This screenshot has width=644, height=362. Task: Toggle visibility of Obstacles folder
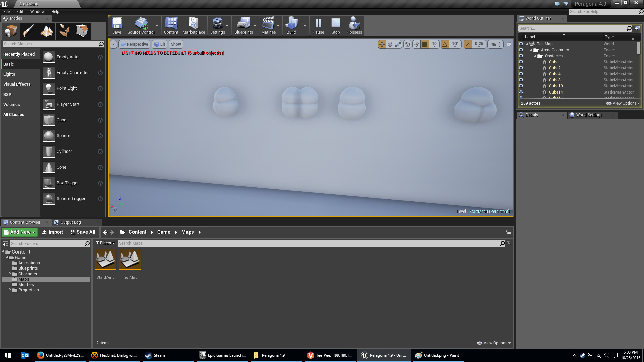click(x=521, y=56)
